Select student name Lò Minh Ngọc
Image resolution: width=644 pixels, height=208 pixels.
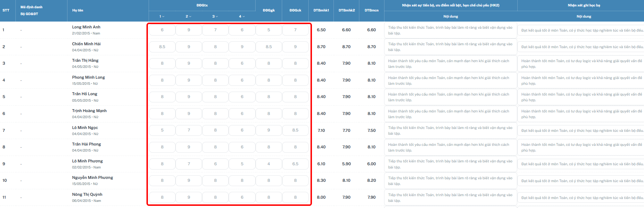coord(85,128)
